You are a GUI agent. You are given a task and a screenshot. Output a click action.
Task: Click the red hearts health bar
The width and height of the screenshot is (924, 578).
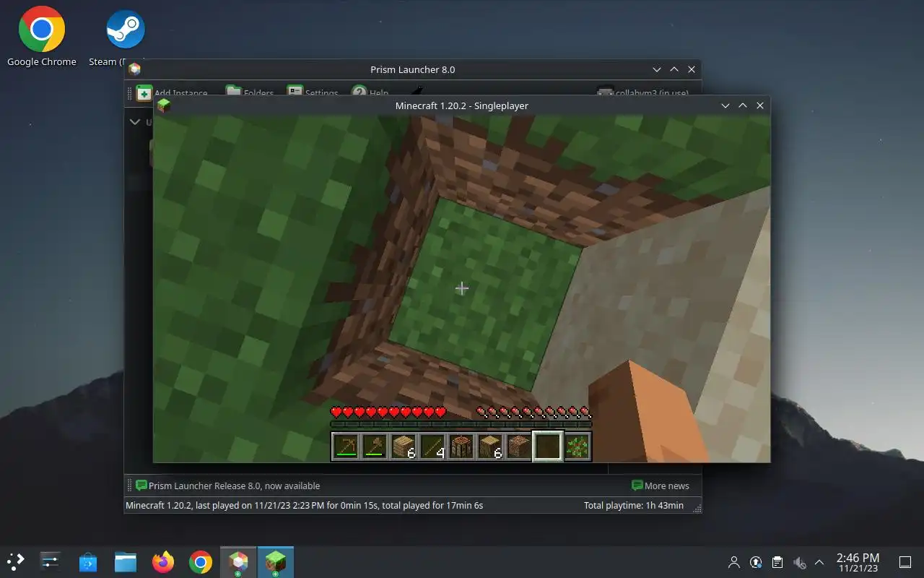pos(388,413)
